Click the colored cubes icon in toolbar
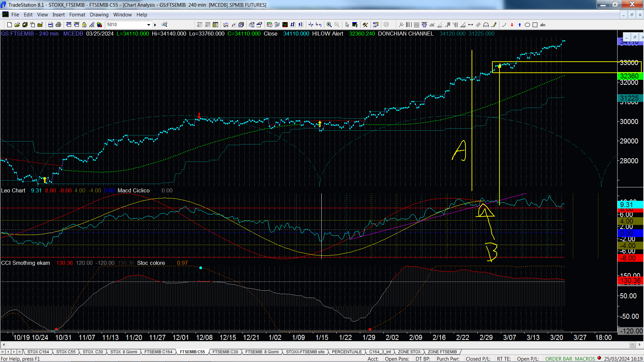 pos(100,25)
